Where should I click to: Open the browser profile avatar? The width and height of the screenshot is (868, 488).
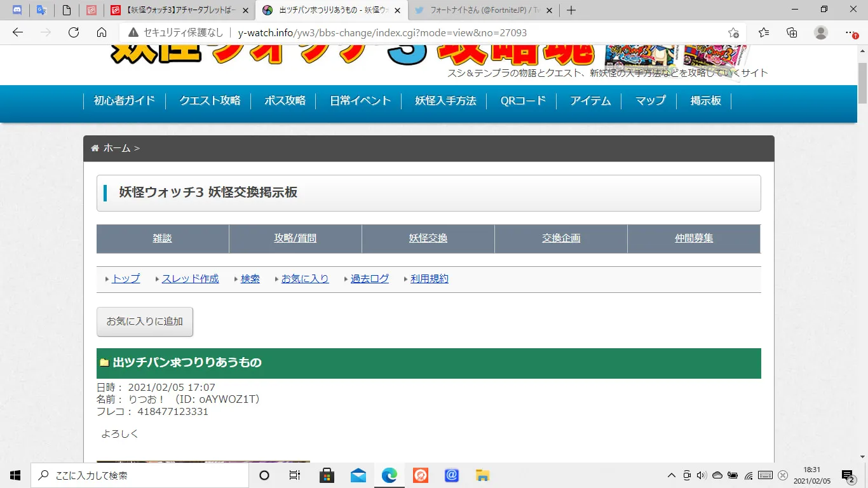[821, 32]
